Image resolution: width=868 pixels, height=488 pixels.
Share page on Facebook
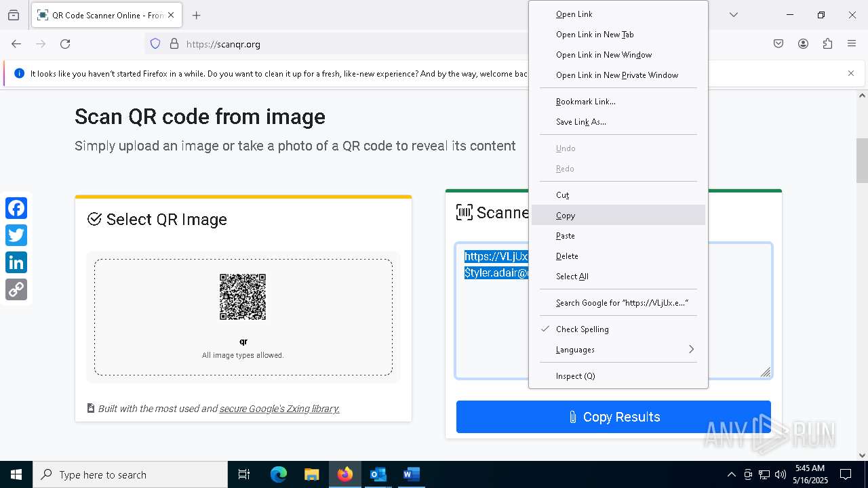tap(16, 208)
